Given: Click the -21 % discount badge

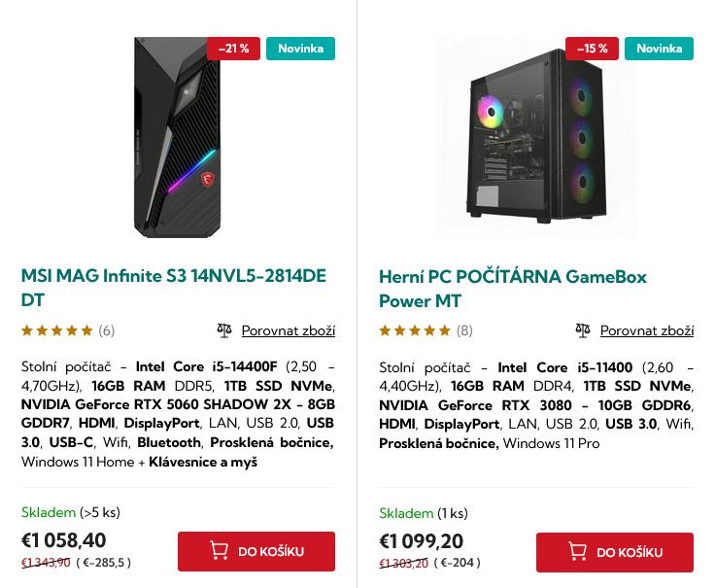Looking at the screenshot, I should point(233,49).
